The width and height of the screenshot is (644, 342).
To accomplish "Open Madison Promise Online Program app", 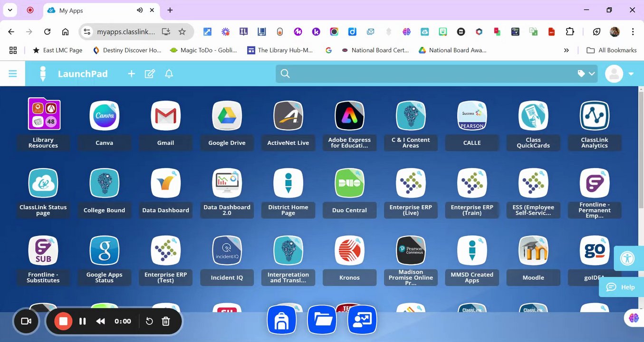I will [x=411, y=250].
